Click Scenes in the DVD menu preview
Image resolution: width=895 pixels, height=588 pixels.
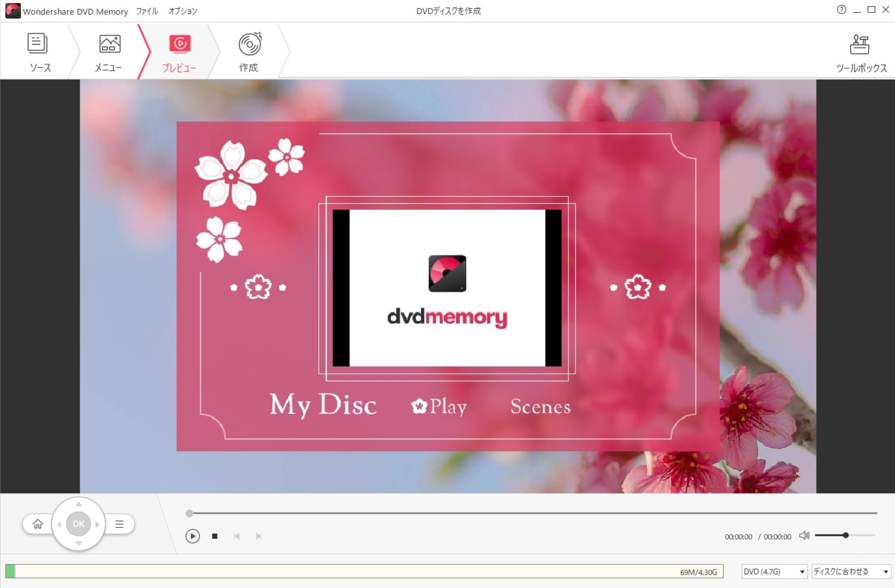(x=540, y=407)
